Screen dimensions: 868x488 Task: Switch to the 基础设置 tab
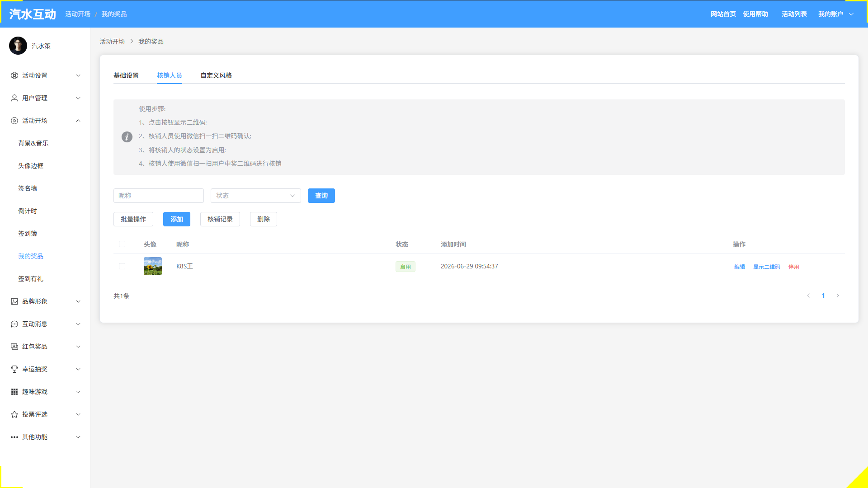126,75
